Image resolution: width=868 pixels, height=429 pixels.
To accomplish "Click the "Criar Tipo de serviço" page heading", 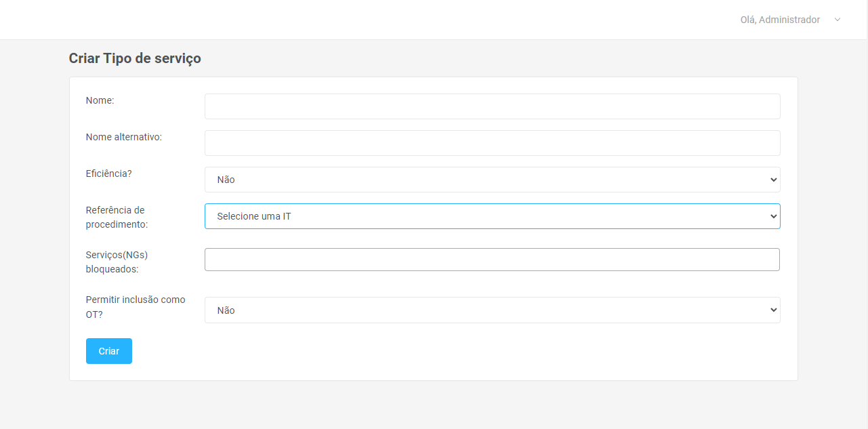I will 135,58.
